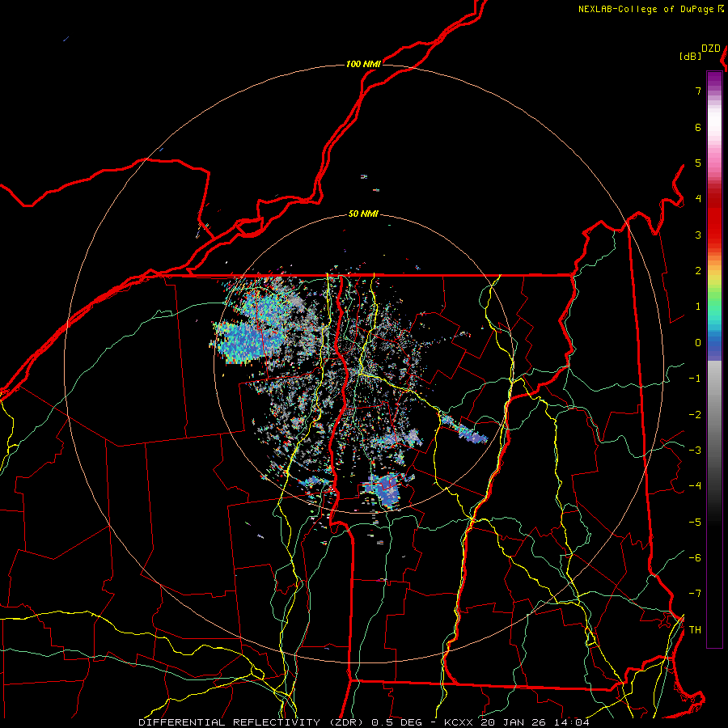Click the -6 value on color scale

coord(695,558)
